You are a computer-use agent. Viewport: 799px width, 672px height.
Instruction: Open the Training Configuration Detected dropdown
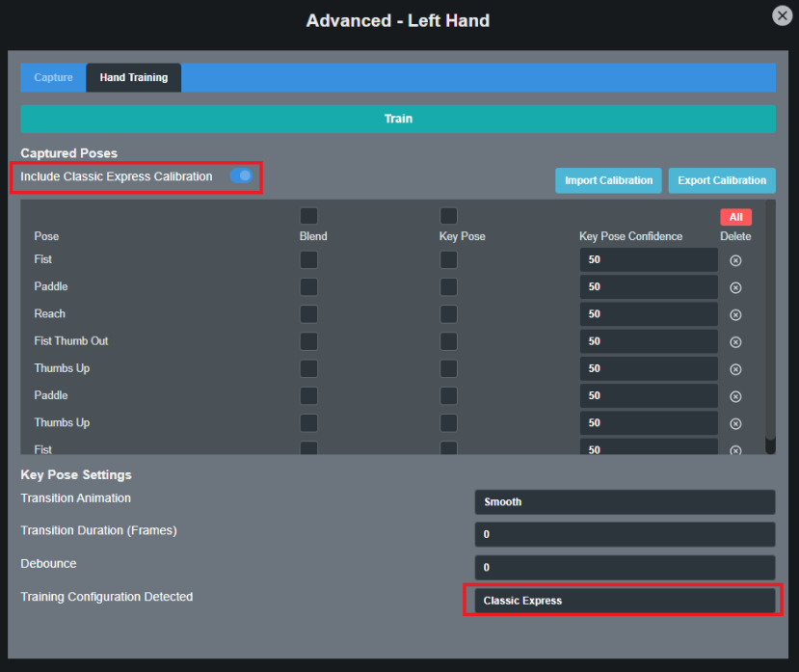(x=625, y=601)
